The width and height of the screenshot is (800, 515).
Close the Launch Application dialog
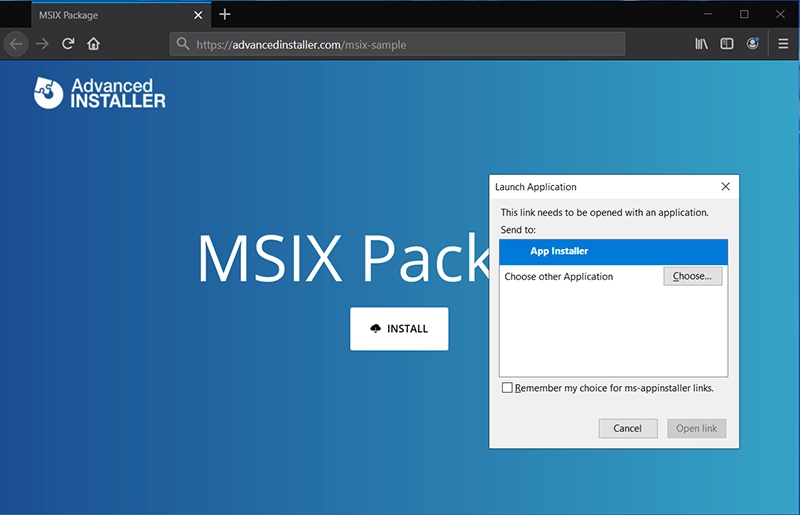click(726, 187)
